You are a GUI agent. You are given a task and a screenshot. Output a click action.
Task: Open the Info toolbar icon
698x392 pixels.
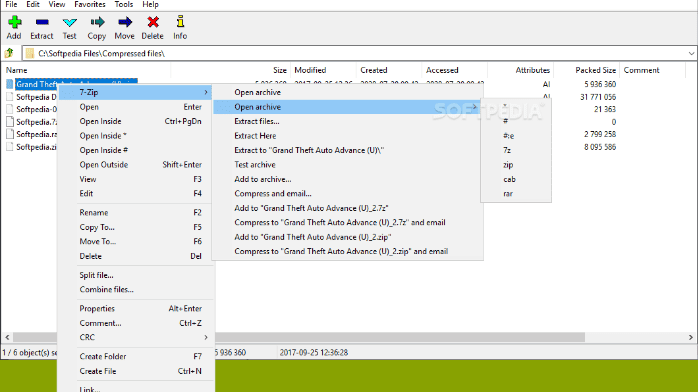pyautogui.click(x=180, y=22)
